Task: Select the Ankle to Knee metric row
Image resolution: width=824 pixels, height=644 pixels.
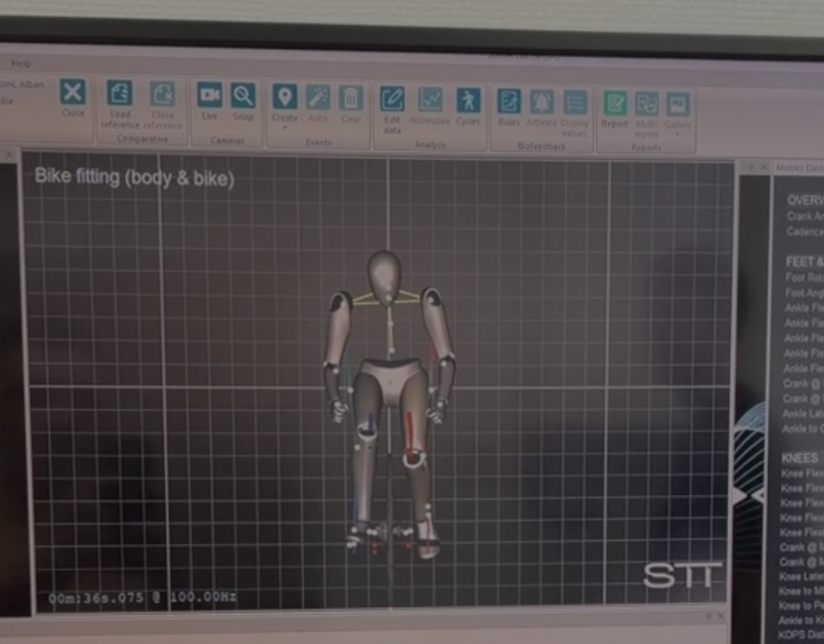Action: tap(802, 621)
